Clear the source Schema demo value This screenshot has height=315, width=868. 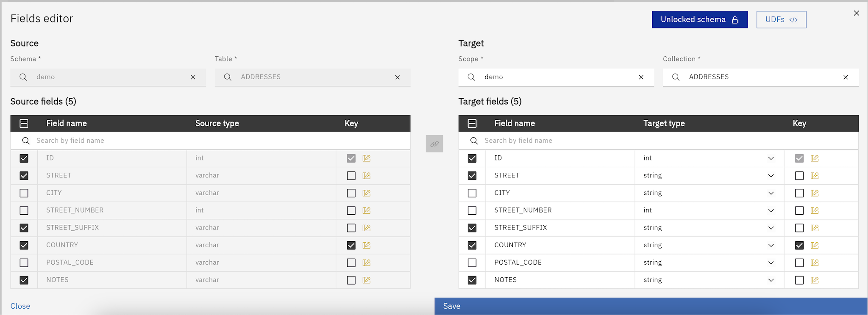[x=193, y=77]
